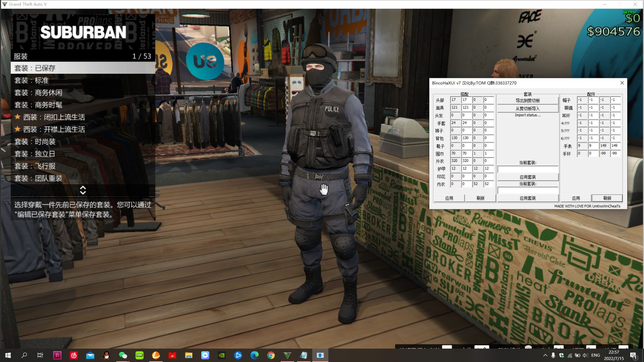Open volume control speaker icon

(x=585, y=355)
